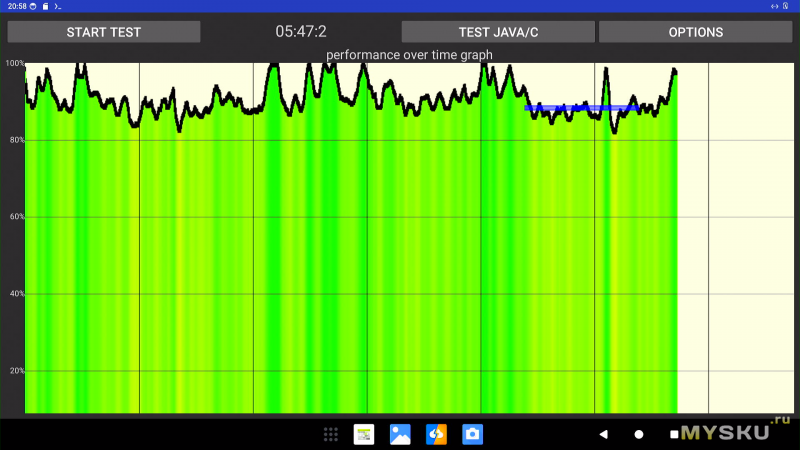Open the OPTIONS menu
Viewport: 800px width, 450px height.
pos(695,32)
